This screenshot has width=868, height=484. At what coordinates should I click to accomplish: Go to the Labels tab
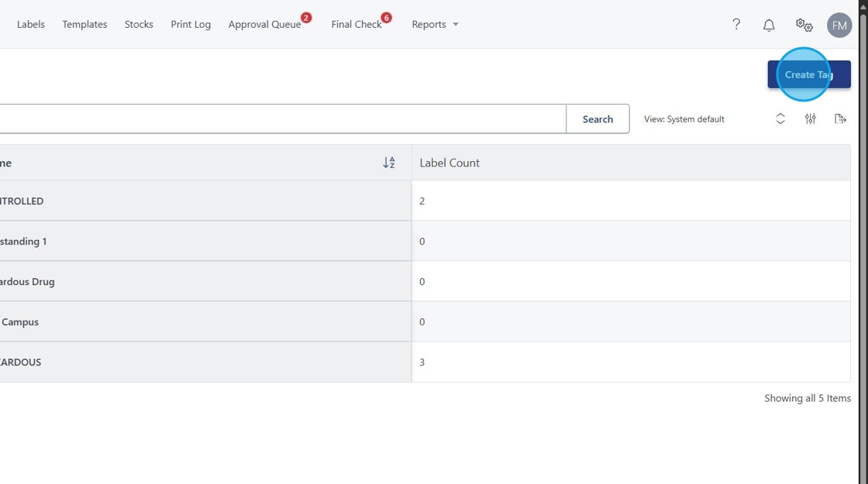tap(30, 24)
